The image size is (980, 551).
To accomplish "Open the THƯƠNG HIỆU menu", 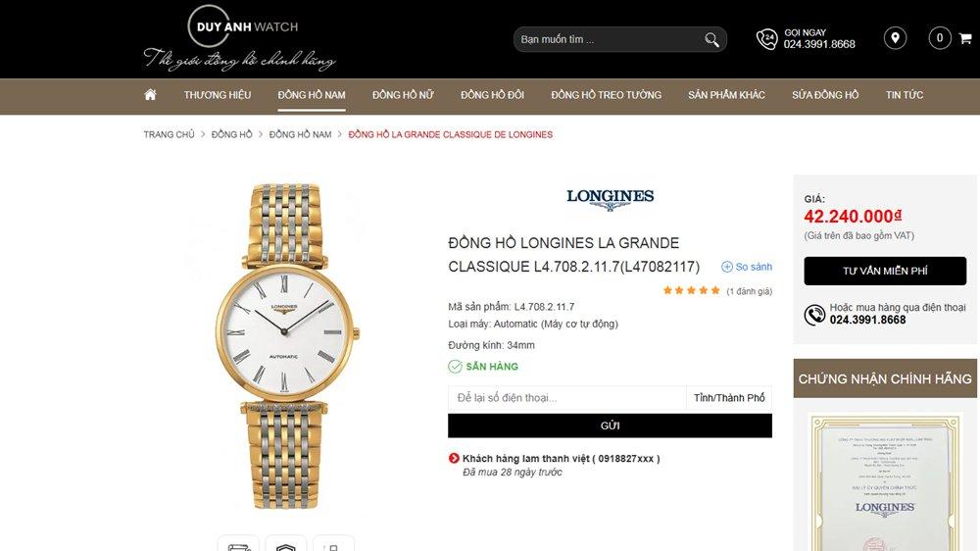I will (218, 95).
